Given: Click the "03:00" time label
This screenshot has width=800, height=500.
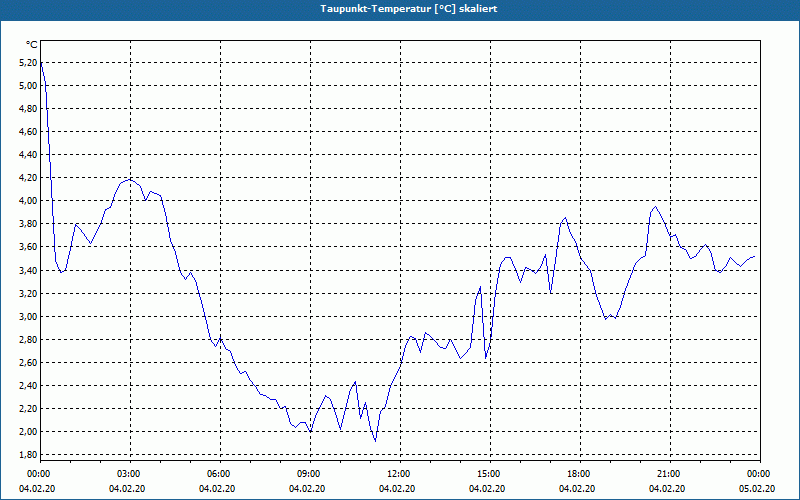Looking at the screenshot, I should [x=128, y=474].
